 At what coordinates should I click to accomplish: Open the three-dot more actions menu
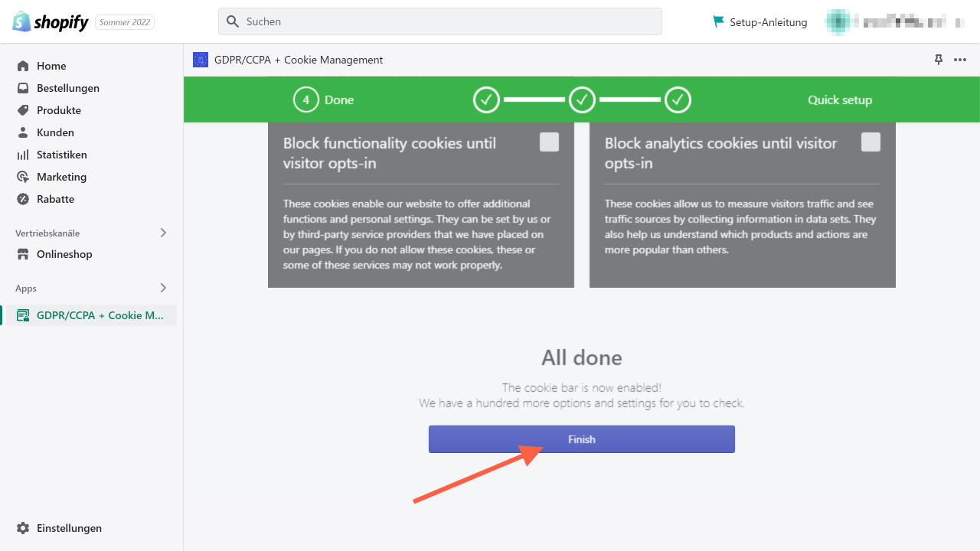tap(960, 60)
